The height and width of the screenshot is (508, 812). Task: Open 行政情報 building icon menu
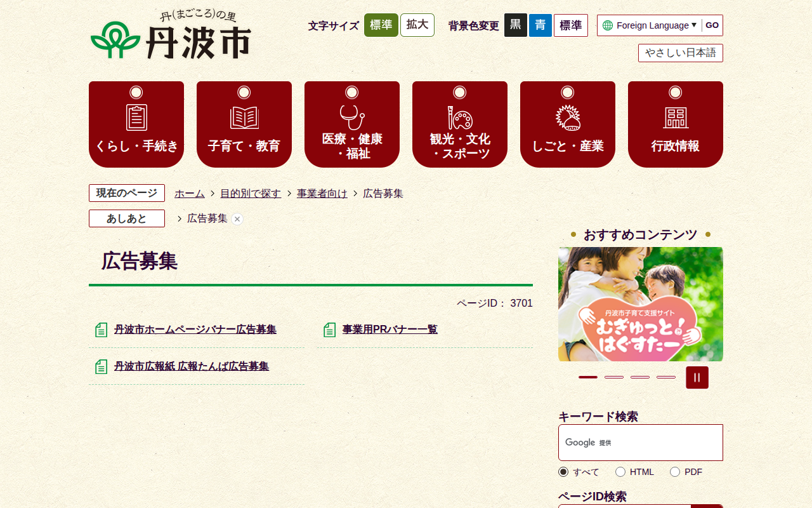pyautogui.click(x=676, y=124)
